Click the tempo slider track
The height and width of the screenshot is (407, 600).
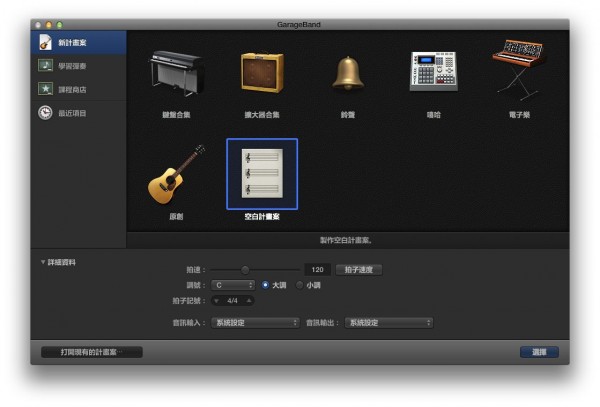click(270, 270)
